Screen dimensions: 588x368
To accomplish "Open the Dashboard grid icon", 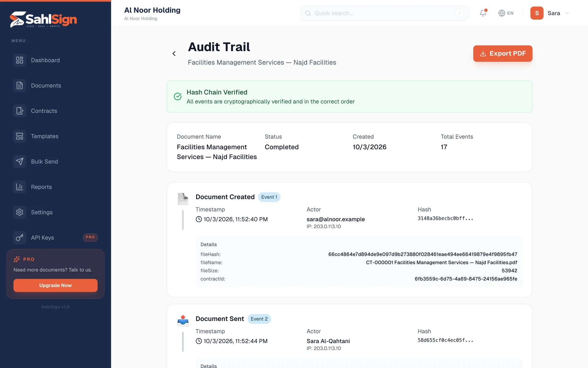I will tap(20, 60).
